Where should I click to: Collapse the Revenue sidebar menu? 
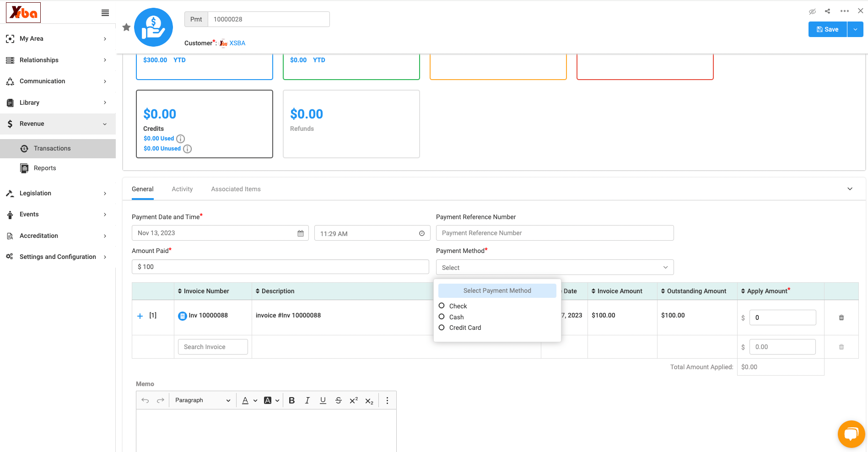[x=58, y=124]
